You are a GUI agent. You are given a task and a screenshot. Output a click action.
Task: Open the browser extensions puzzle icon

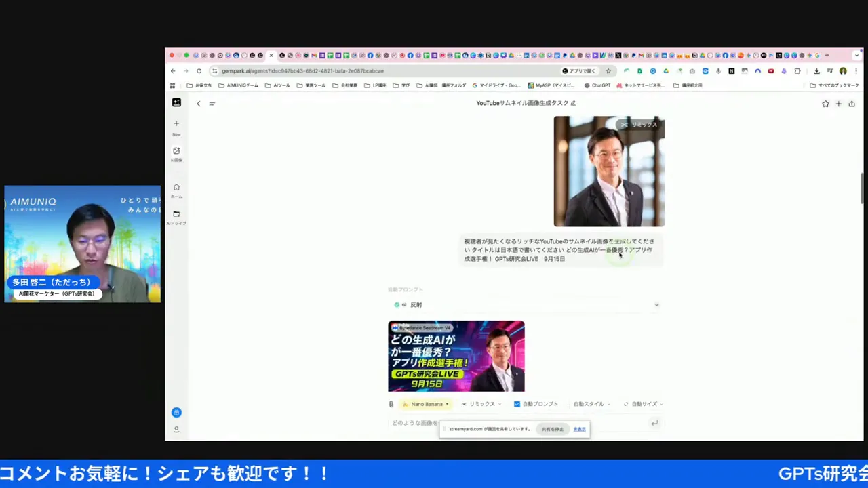click(x=797, y=71)
